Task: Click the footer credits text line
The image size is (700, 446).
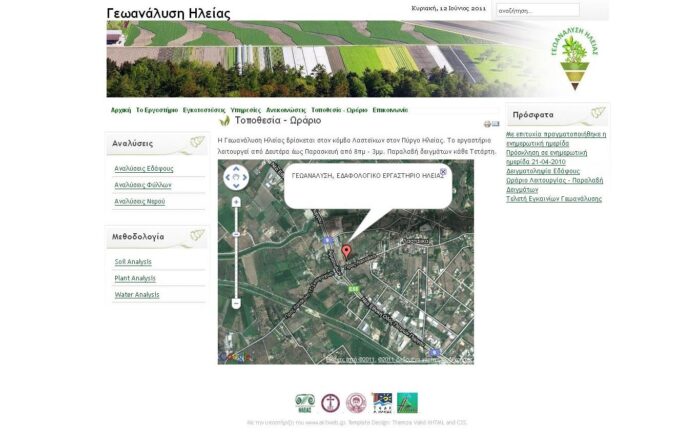Action: [x=356, y=422]
